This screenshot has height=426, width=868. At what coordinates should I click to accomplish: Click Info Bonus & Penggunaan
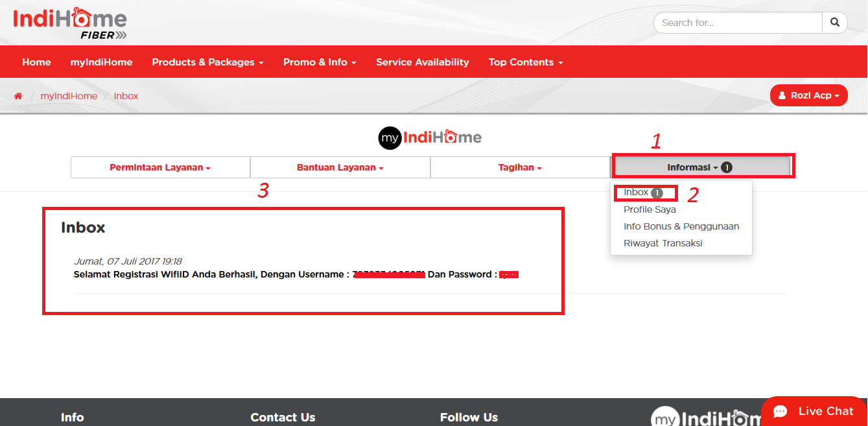pos(681,226)
